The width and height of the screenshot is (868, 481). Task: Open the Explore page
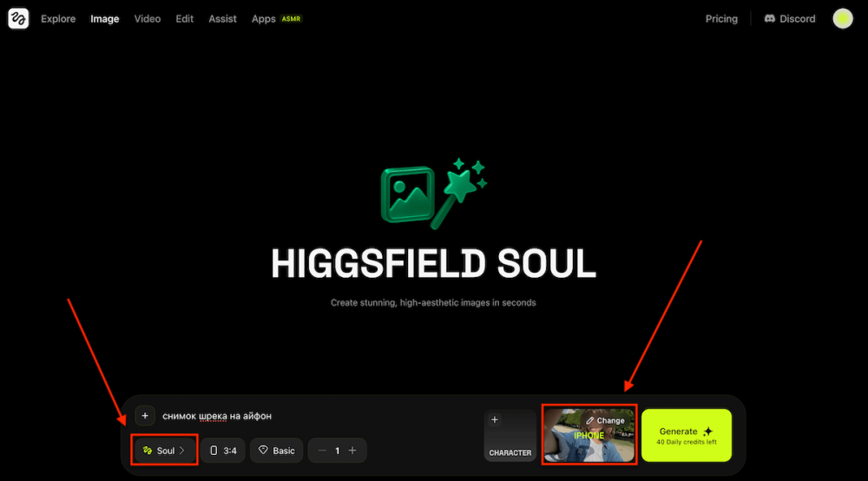pyautogui.click(x=58, y=19)
